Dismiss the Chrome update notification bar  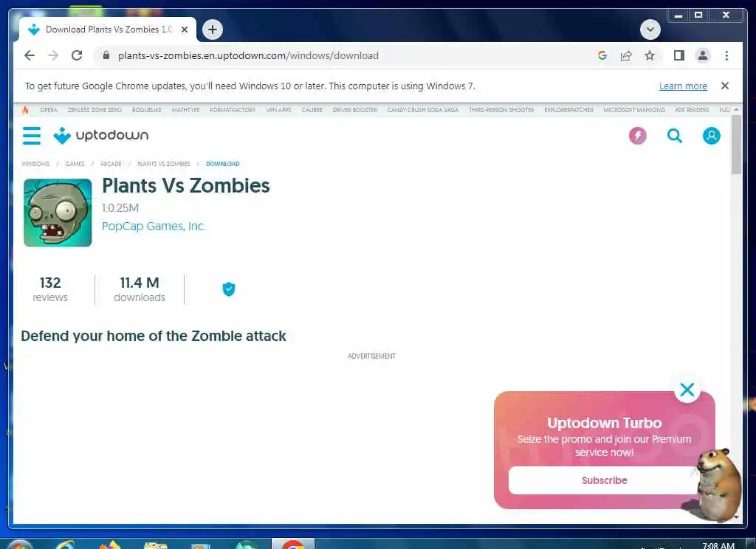pos(725,86)
